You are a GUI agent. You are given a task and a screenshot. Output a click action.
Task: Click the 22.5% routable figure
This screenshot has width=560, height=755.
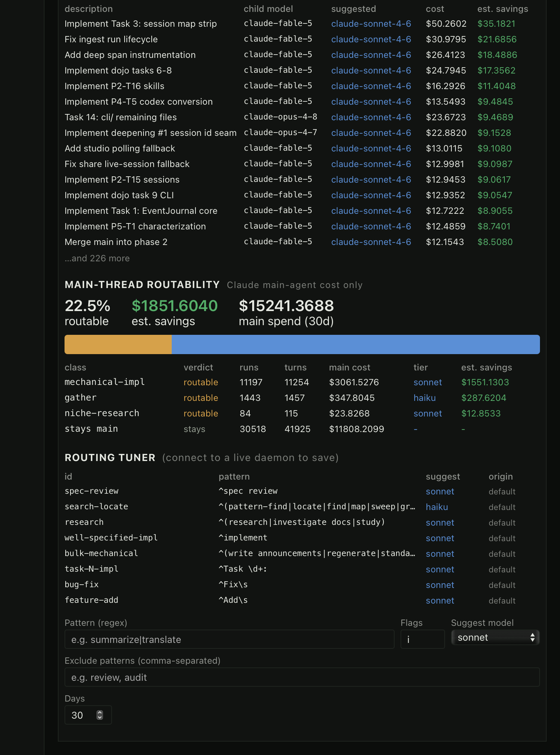coord(88,306)
